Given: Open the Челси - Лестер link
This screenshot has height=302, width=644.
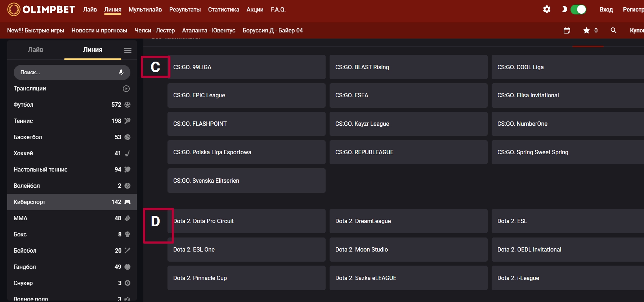Looking at the screenshot, I should coord(155,31).
